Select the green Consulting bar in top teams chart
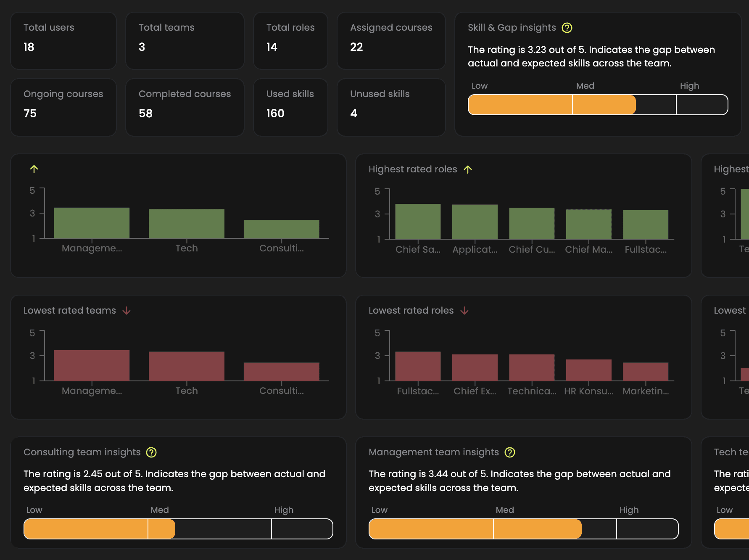The width and height of the screenshot is (749, 560). 282,229
